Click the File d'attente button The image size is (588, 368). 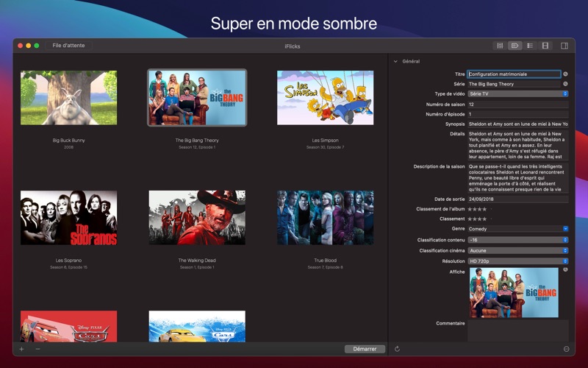coord(68,46)
